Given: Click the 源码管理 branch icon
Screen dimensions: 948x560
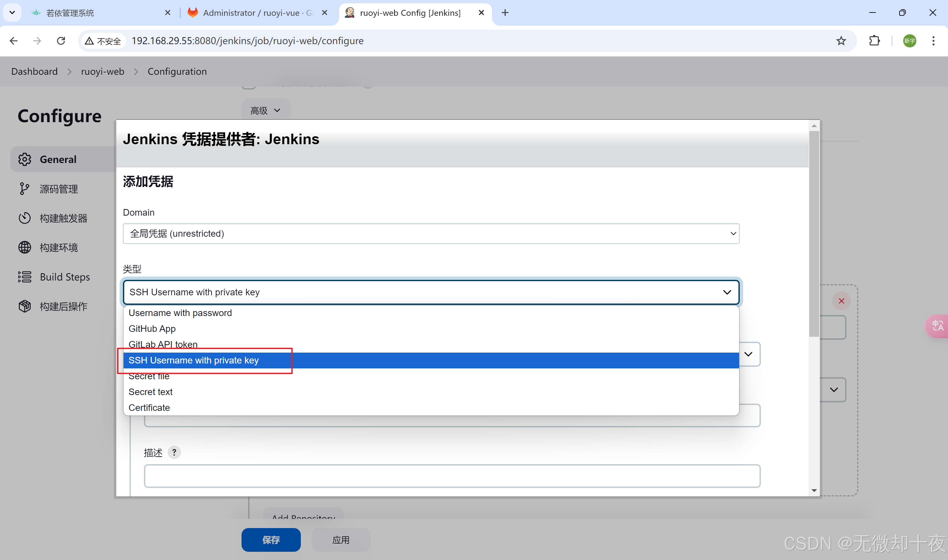Looking at the screenshot, I should tap(25, 189).
